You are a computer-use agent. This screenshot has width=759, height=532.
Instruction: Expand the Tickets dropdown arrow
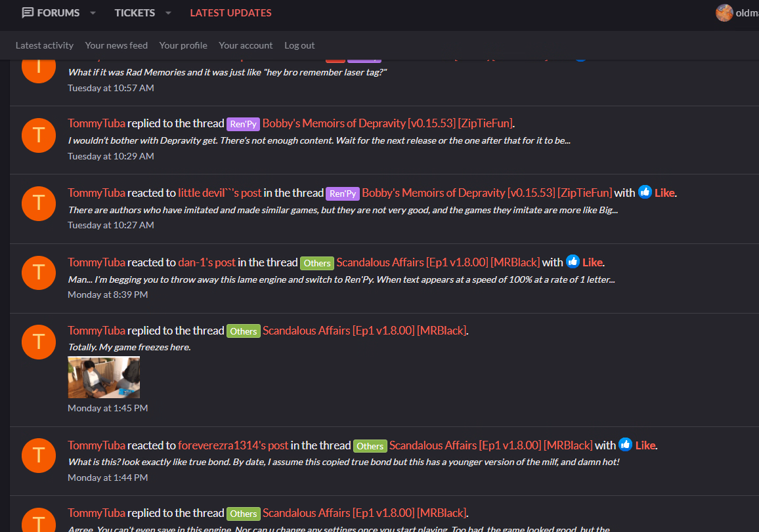[168, 13]
